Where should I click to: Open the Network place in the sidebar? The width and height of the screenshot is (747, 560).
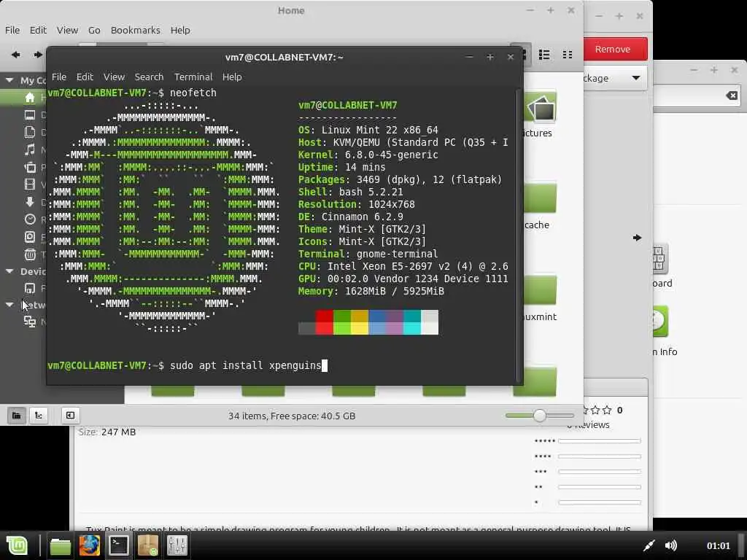click(29, 322)
